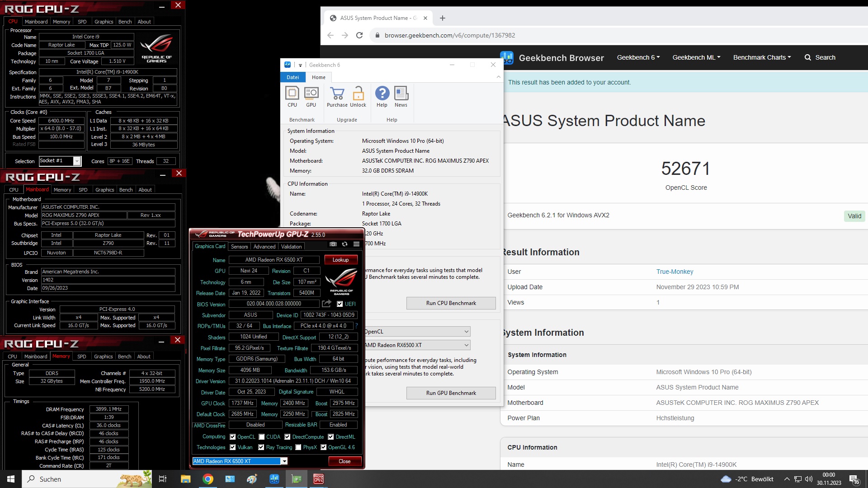Toggle Vulkan checkbox in GPU-Z

point(232,447)
